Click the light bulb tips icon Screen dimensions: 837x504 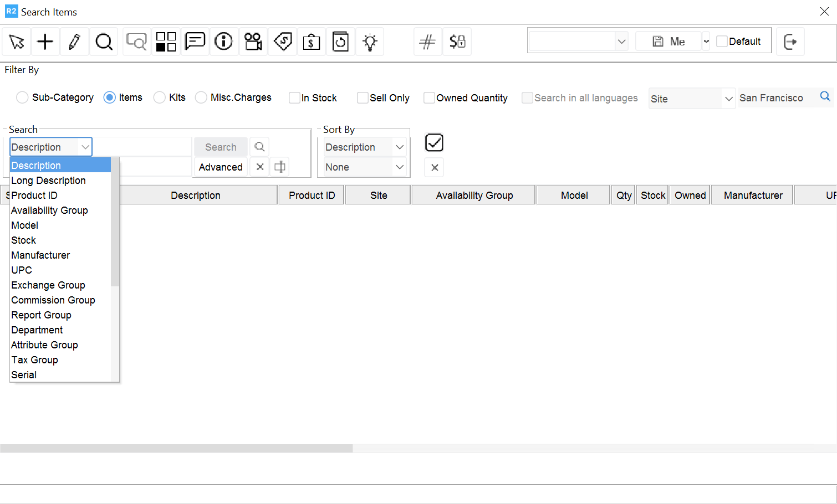pos(369,42)
